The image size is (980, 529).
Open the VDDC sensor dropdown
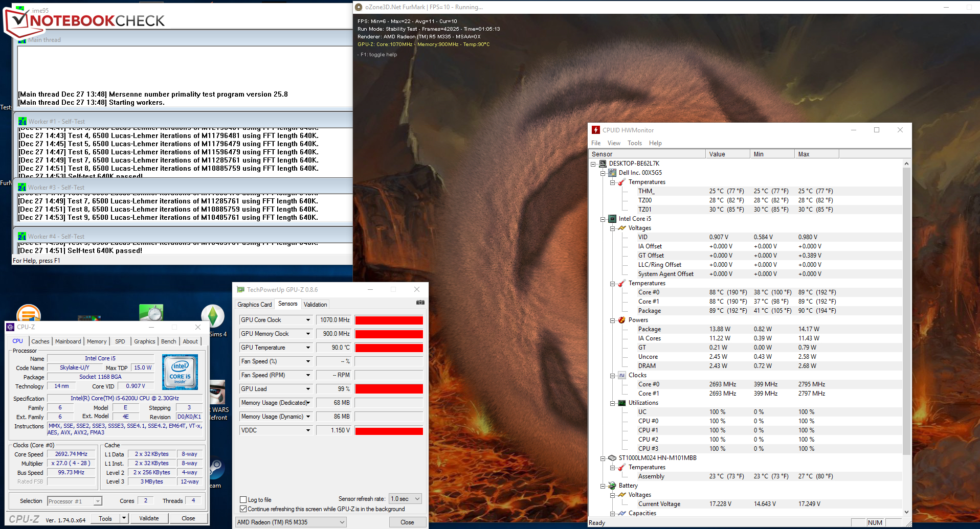click(x=308, y=430)
